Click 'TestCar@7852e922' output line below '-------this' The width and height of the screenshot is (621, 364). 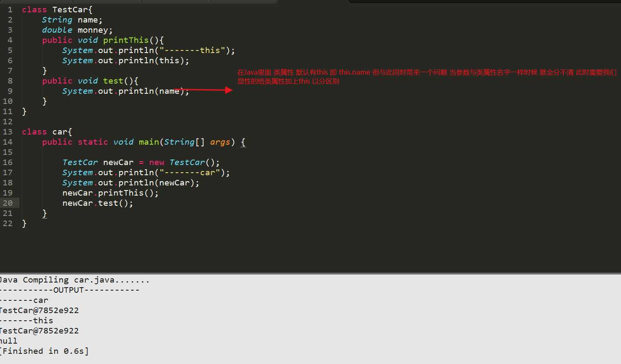coord(39,331)
